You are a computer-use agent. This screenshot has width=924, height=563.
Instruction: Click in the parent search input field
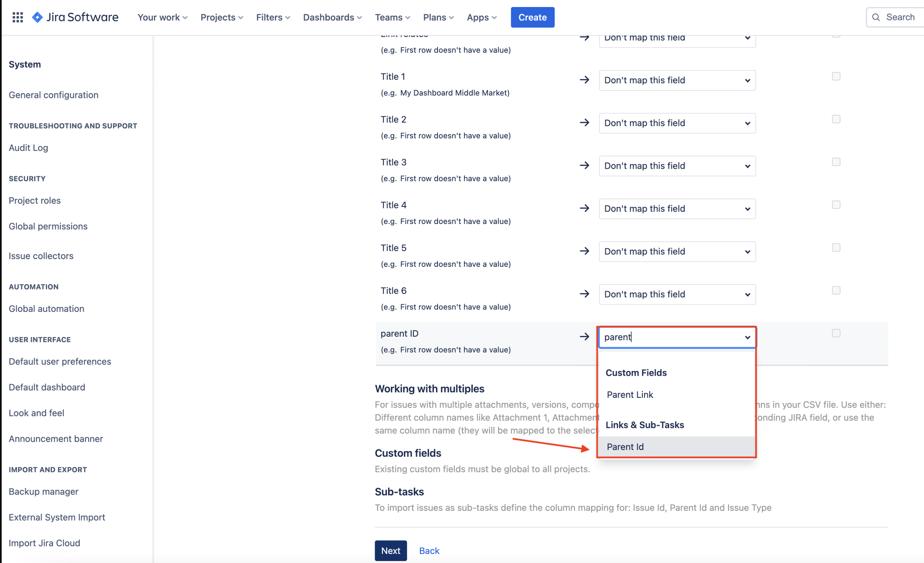coord(668,337)
